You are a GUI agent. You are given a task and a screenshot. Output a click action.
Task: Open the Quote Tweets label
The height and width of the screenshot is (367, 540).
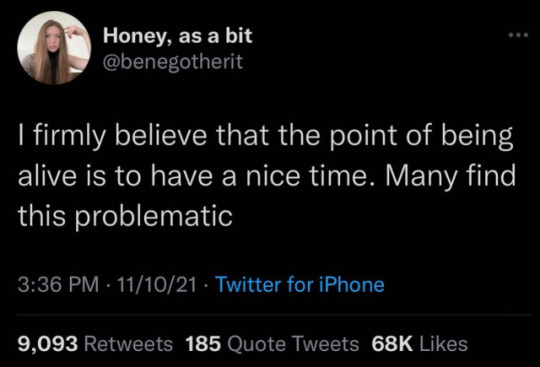click(x=292, y=344)
